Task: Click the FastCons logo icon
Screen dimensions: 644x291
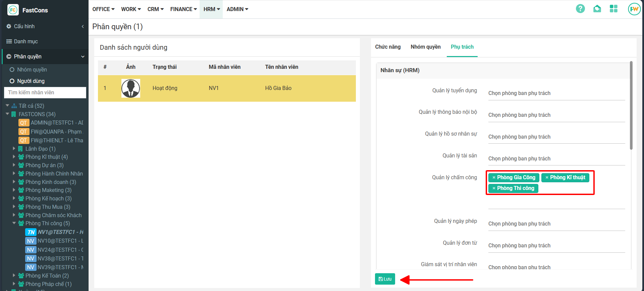Action: pyautogui.click(x=13, y=10)
